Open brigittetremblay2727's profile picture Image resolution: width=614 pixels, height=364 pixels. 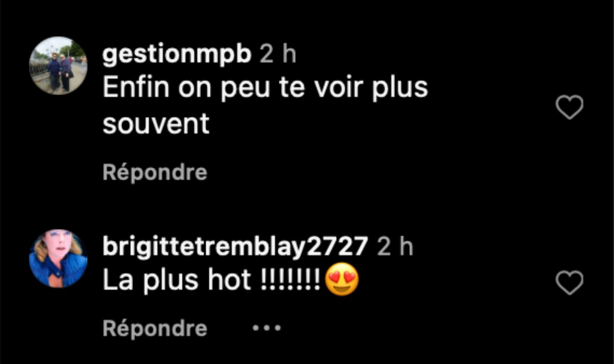(58, 259)
